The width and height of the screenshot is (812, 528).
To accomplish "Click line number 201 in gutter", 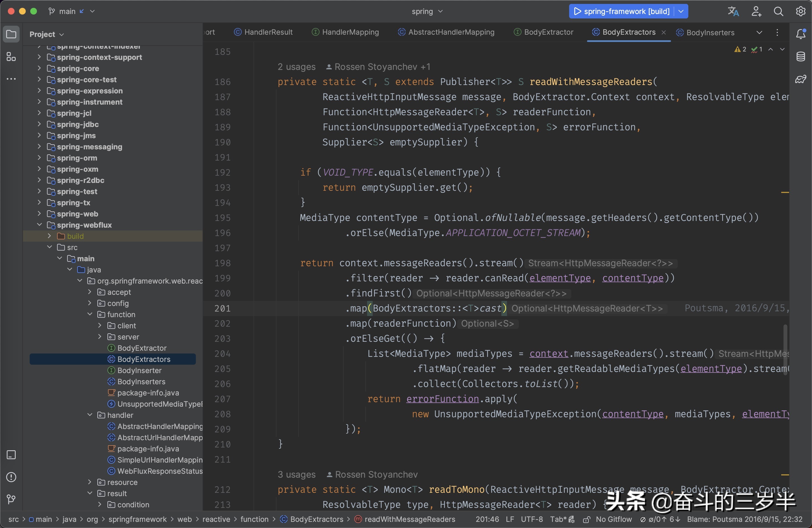I will [222, 308].
